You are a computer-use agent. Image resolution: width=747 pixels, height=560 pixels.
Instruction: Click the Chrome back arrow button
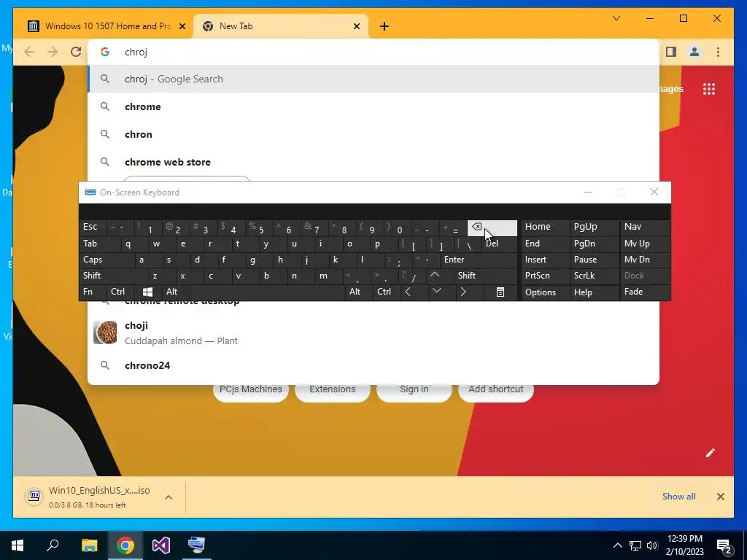tap(29, 52)
